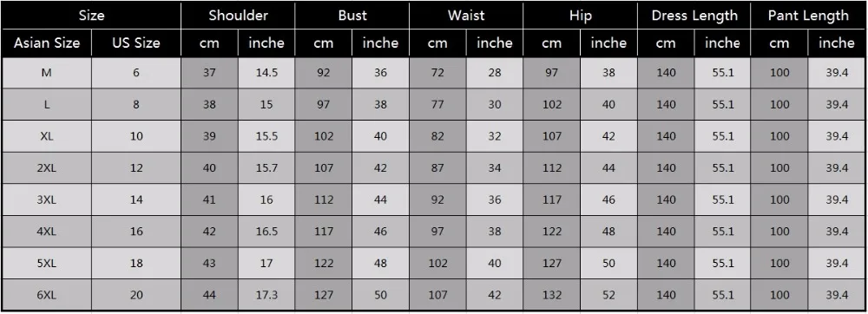
Task: Click the Dress Length header
Action: click(x=694, y=15)
